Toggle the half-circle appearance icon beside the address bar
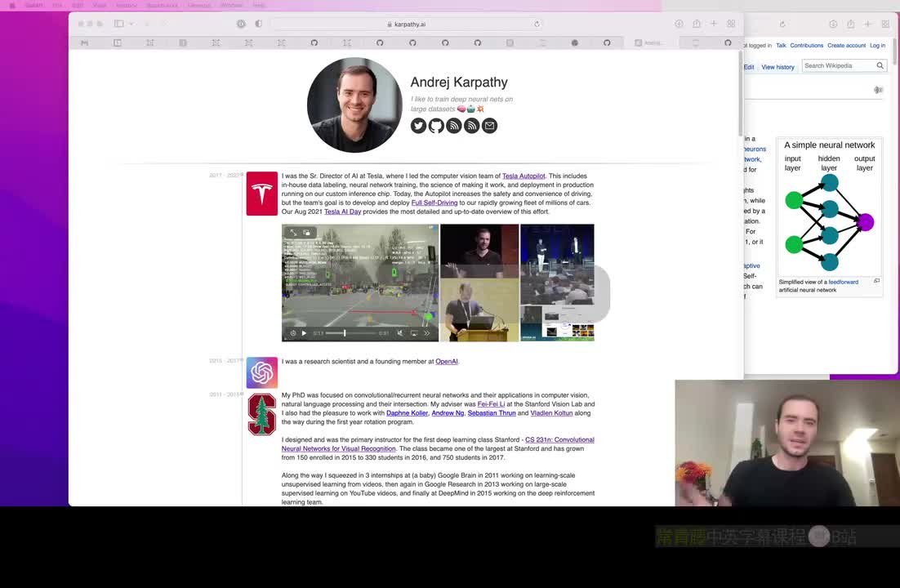This screenshot has width=900, height=588. point(259,24)
